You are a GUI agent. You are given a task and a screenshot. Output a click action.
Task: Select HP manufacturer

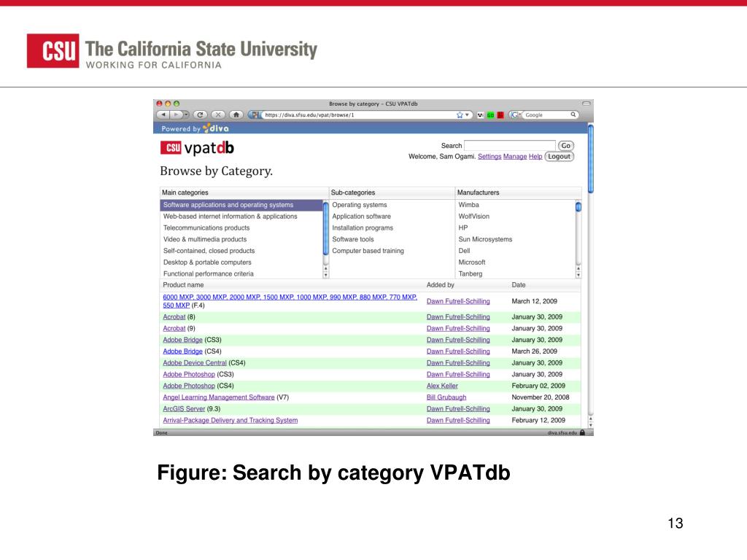(x=463, y=227)
